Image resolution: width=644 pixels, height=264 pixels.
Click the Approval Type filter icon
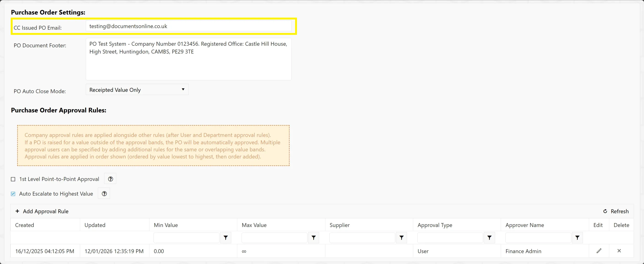click(490, 238)
